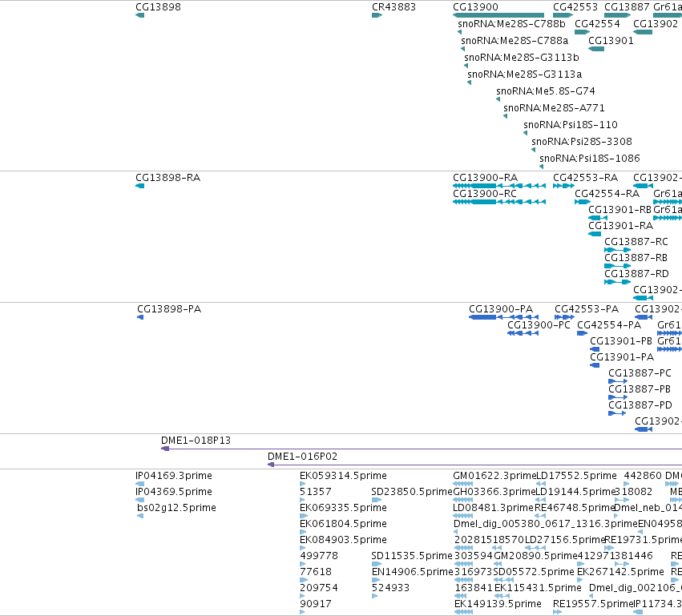Select the CG13898-RA transcript
682x616 pixels.
(139, 186)
